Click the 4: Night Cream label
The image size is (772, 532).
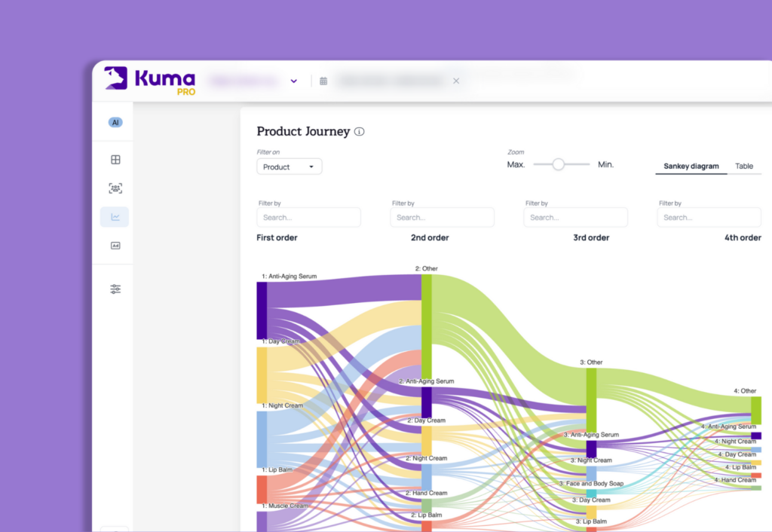[x=735, y=442]
